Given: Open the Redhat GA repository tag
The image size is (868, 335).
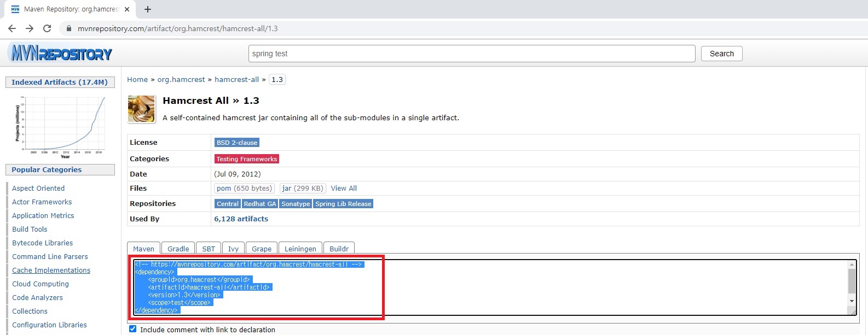Looking at the screenshot, I should 260,204.
